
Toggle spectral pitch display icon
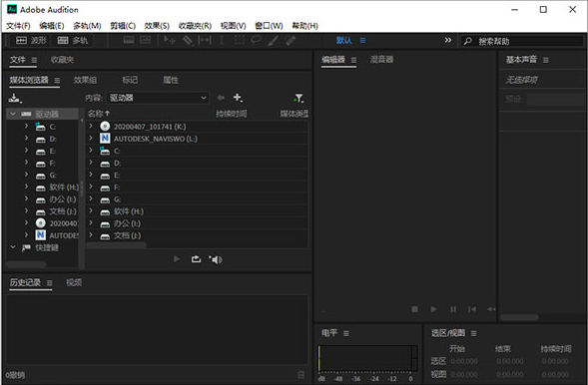click(145, 40)
